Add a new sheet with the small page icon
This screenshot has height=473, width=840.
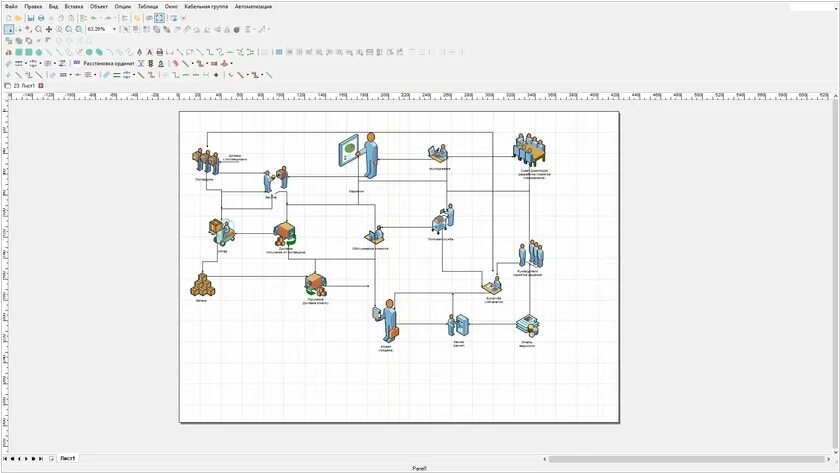(52, 459)
